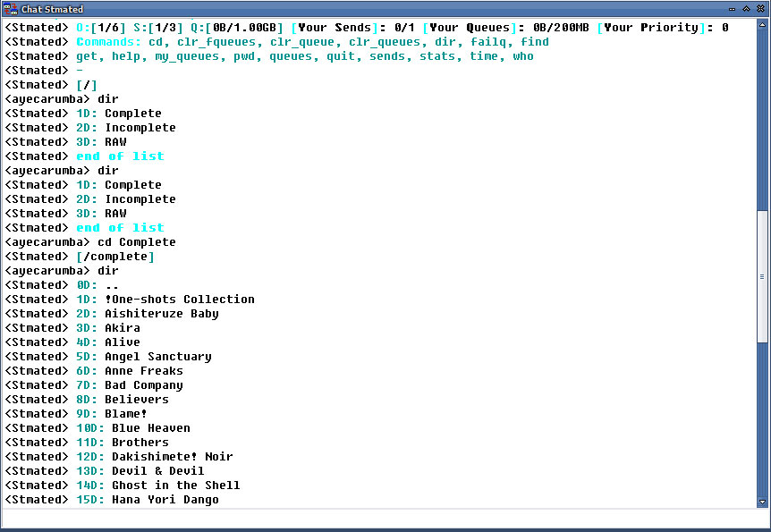The image size is (771, 532).
Task: Click the 'Q:[0B/1.00GB]' queue status
Action: [237, 28]
